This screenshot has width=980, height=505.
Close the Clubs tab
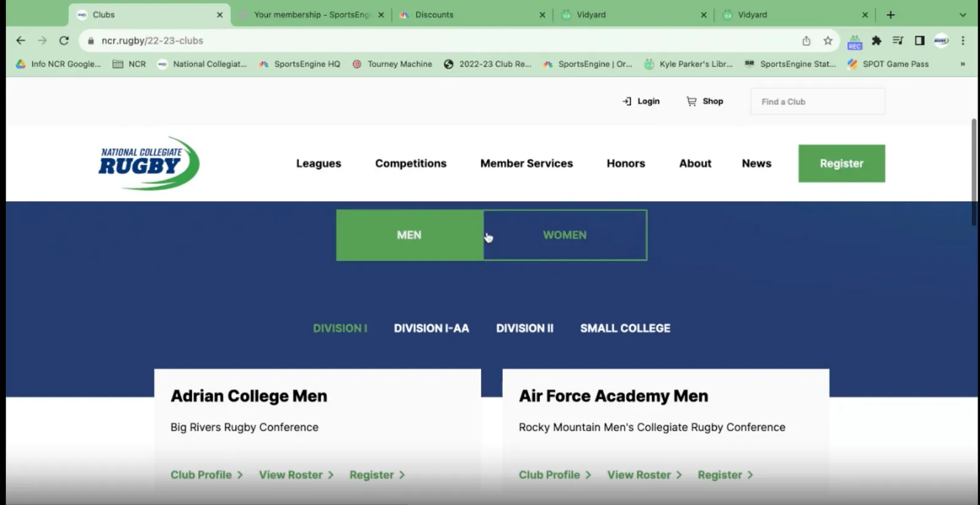[x=220, y=15]
